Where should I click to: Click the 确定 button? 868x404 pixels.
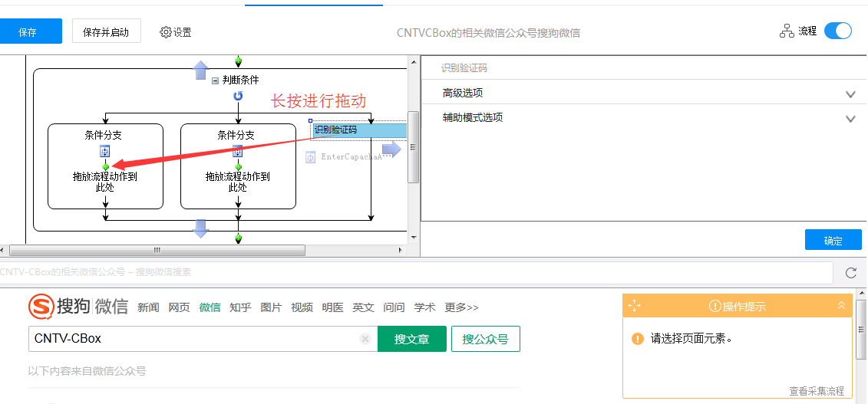point(833,241)
